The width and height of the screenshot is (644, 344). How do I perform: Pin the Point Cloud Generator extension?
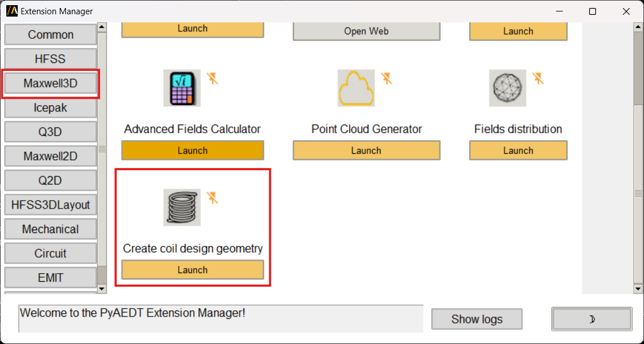(387, 78)
